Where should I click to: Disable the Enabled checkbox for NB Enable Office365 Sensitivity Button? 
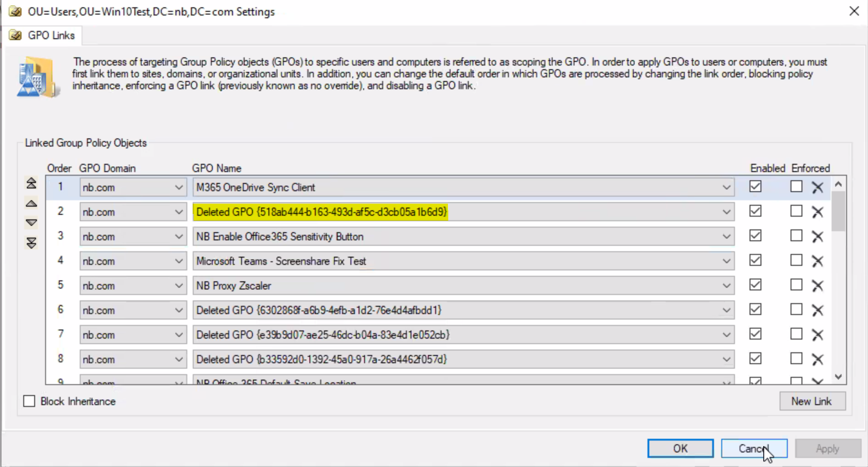[x=755, y=235]
